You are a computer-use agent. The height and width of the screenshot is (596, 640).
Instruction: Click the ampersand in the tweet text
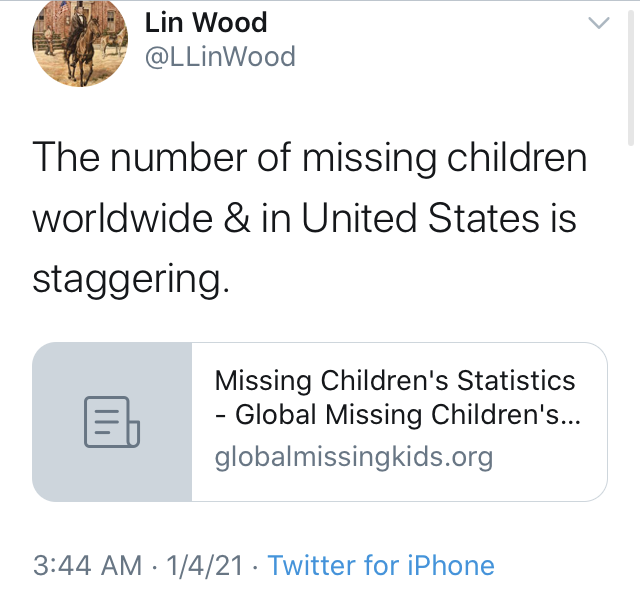pos(237,218)
